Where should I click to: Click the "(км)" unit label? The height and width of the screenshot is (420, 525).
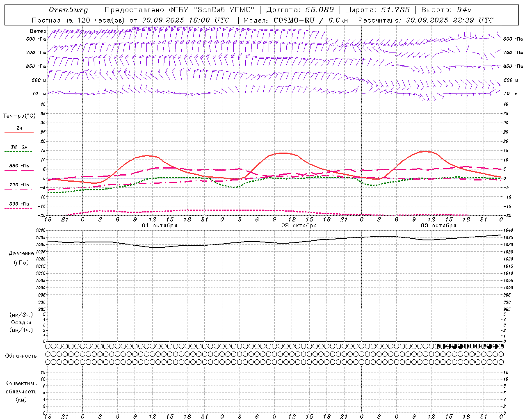(x=21, y=399)
